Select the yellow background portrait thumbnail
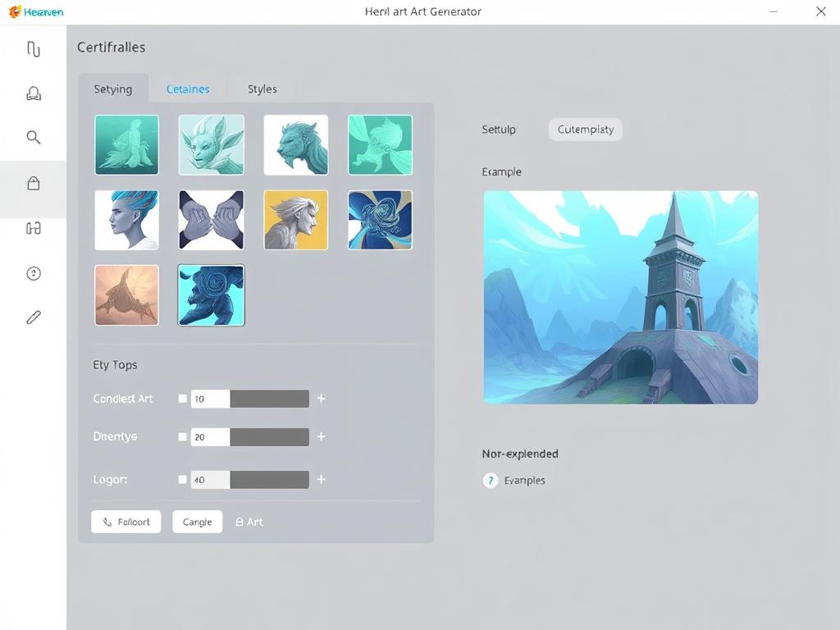840x630 pixels. pyautogui.click(x=295, y=220)
